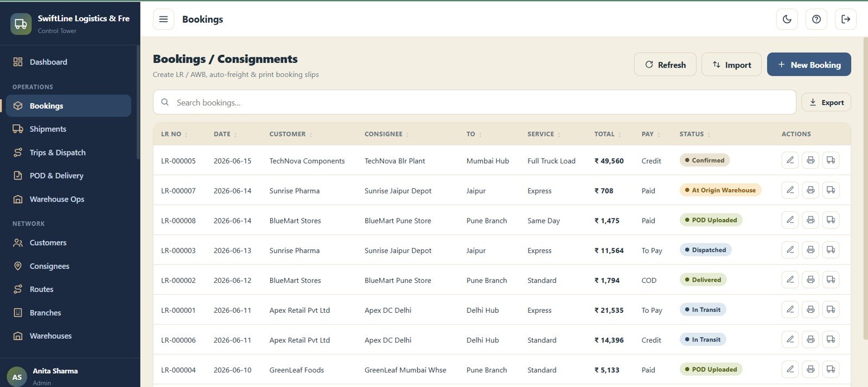This screenshot has width=868, height=387.
Task: Print slip for LR-000004
Action: (810, 369)
